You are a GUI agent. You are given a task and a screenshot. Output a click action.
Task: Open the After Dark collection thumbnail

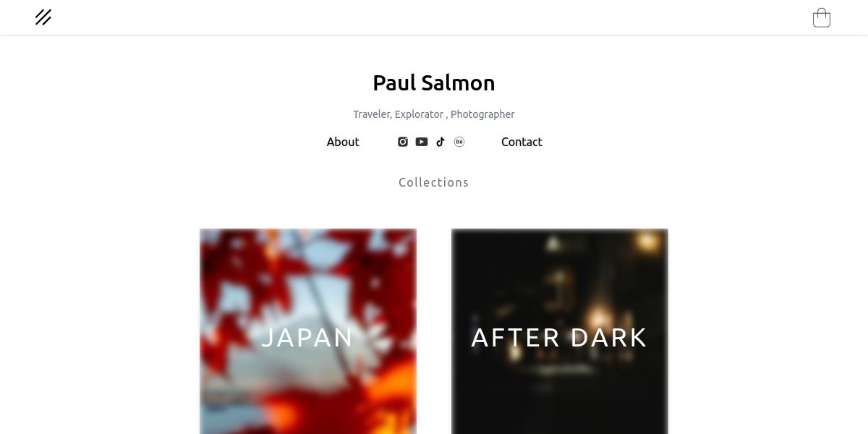tap(560, 331)
